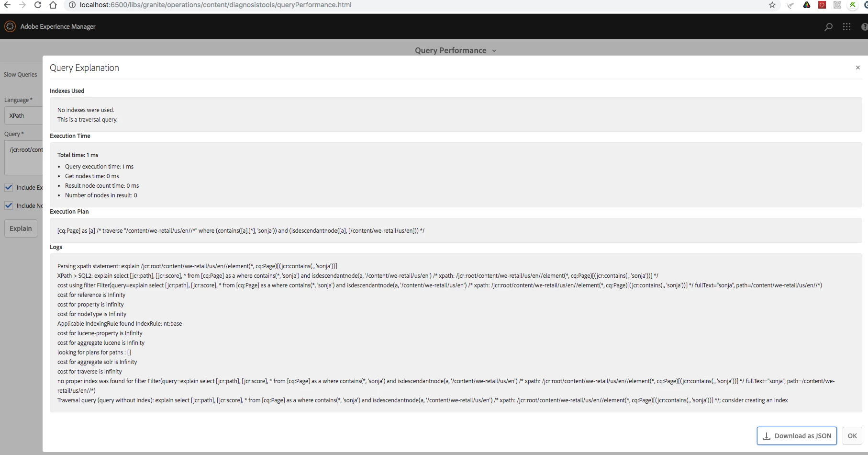
Task: Click the 'Language *' field label
Action: pyautogui.click(x=18, y=100)
